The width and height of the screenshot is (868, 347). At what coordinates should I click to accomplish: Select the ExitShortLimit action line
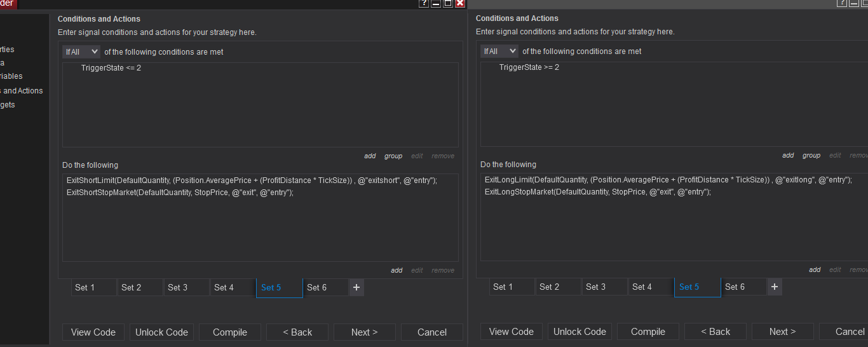click(x=252, y=180)
